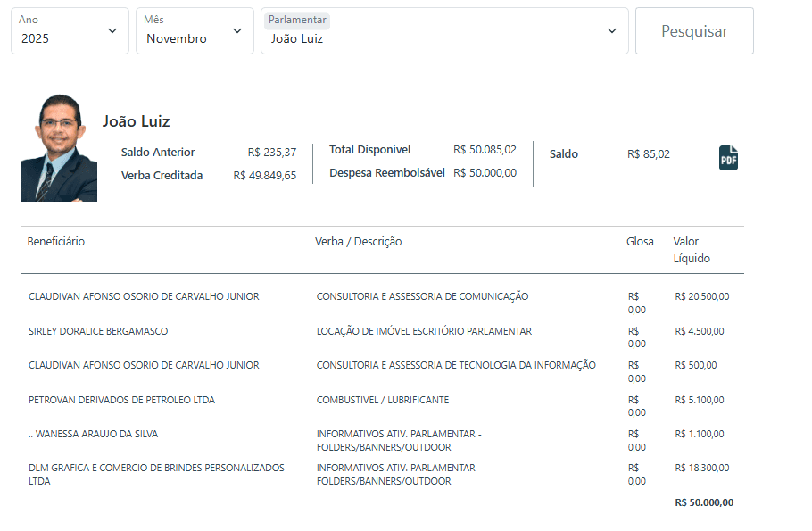Select the SIRLEY DORALICE BERGAMASCO row
Image resolution: width=812 pixels, height=531 pixels.
coord(98,331)
